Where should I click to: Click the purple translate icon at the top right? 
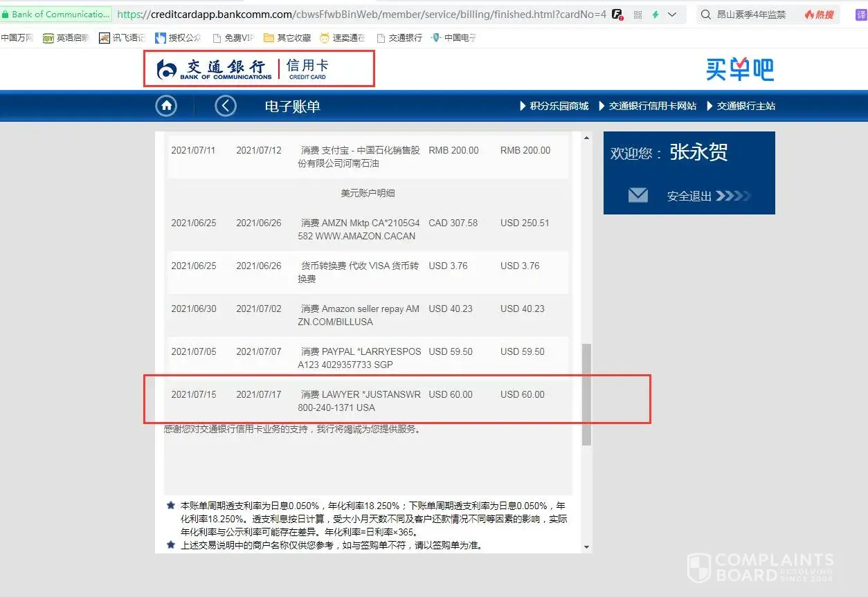tap(860, 15)
